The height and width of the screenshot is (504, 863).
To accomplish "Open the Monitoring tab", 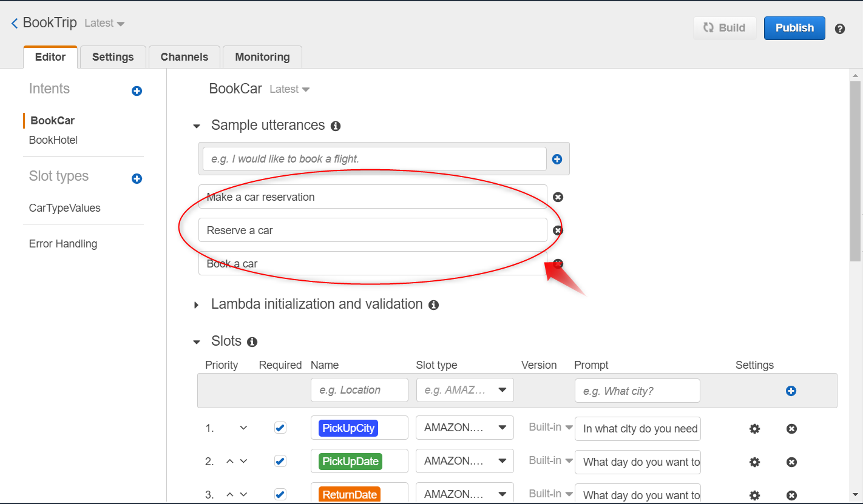I will 262,57.
